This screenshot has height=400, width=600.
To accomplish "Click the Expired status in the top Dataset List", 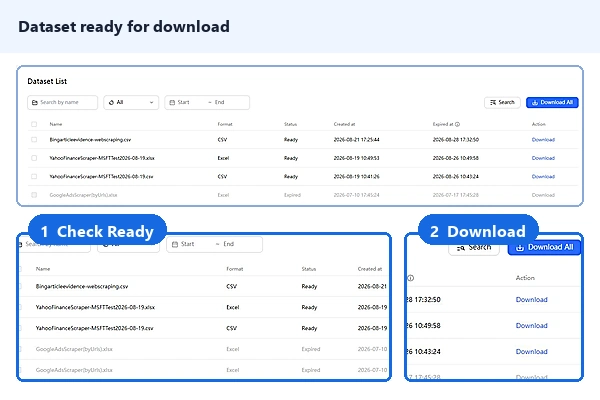I will click(x=292, y=195).
